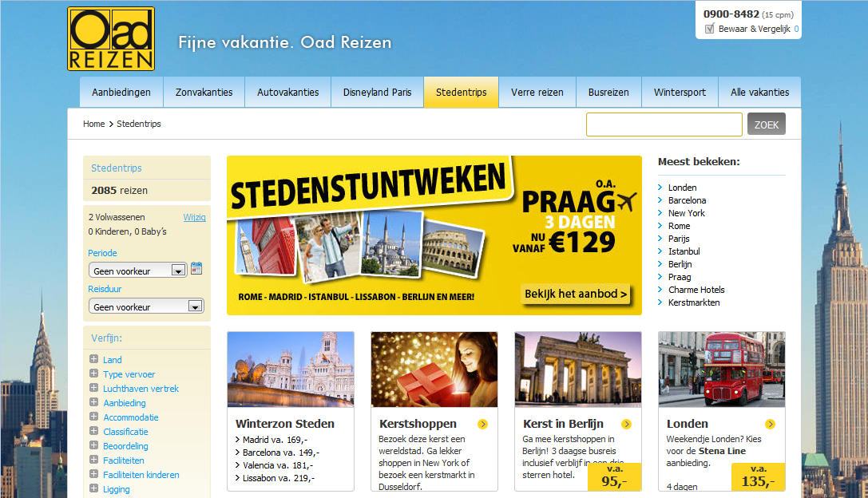Click the Stedentrips breadcrumb text
The width and height of the screenshot is (868, 498).
pos(139,124)
